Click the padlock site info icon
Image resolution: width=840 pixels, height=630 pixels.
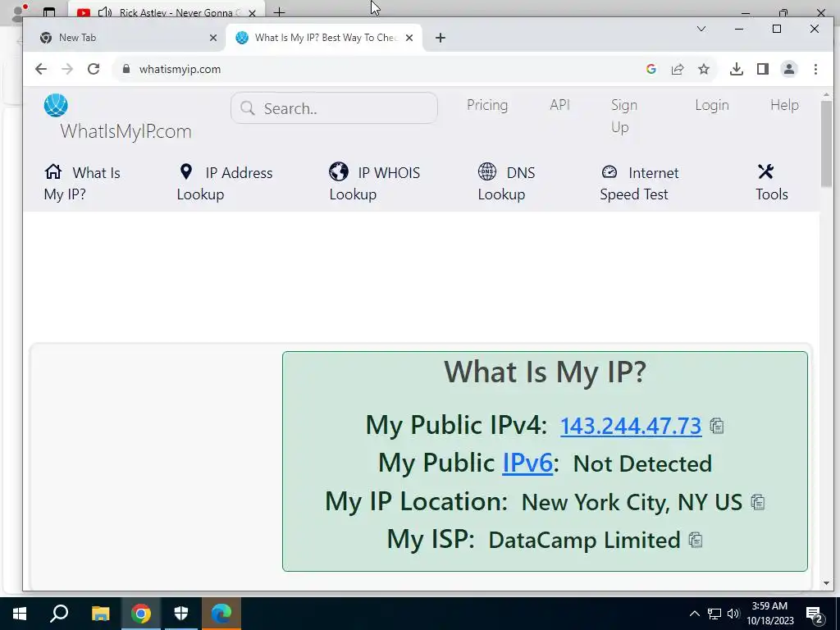pyautogui.click(x=126, y=69)
